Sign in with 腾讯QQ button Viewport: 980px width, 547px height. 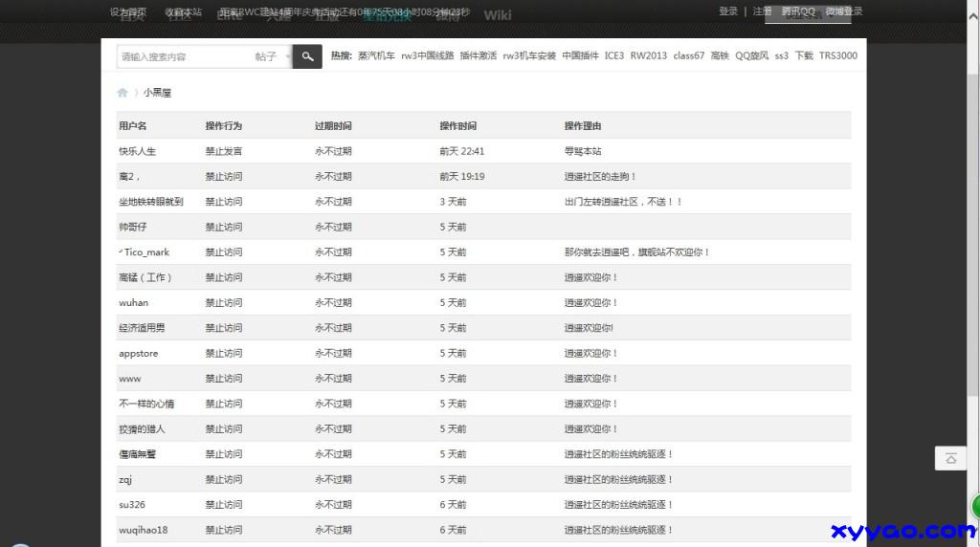click(x=798, y=11)
